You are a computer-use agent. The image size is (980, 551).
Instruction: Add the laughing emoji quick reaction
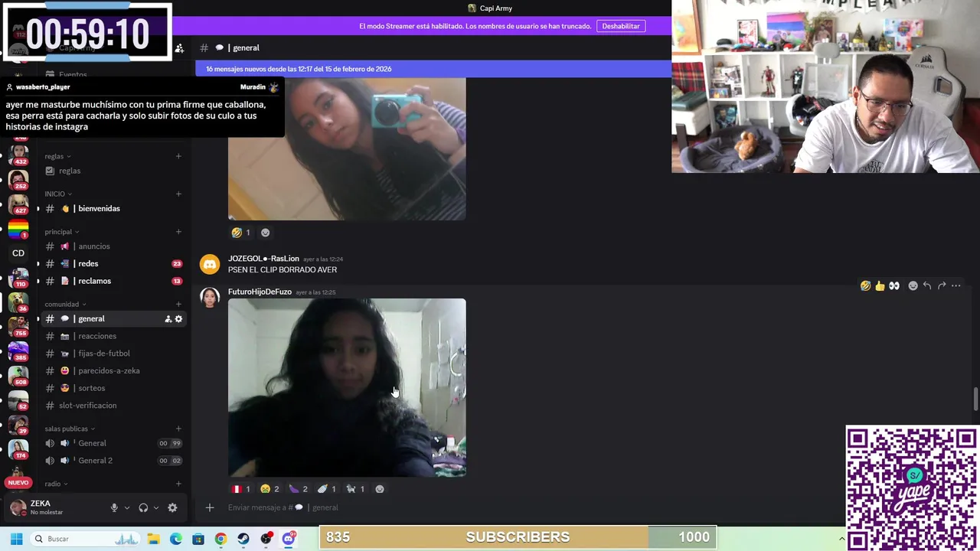click(x=865, y=285)
